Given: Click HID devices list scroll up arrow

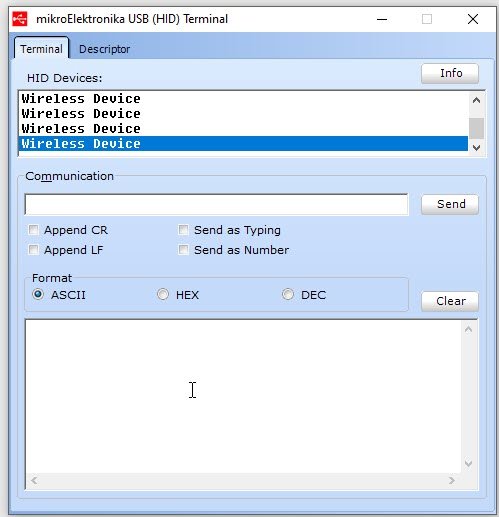Looking at the screenshot, I should pos(476,100).
